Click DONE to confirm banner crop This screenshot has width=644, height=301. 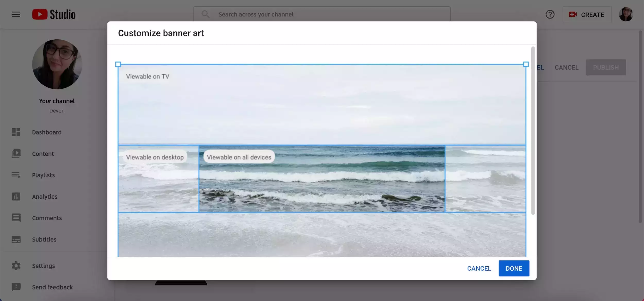pyautogui.click(x=514, y=268)
